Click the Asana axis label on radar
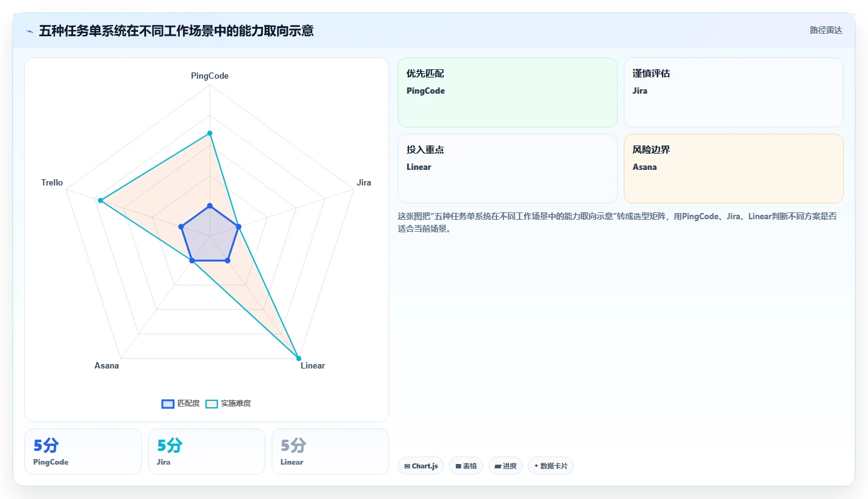Image resolution: width=868 pixels, height=499 pixels. (107, 365)
